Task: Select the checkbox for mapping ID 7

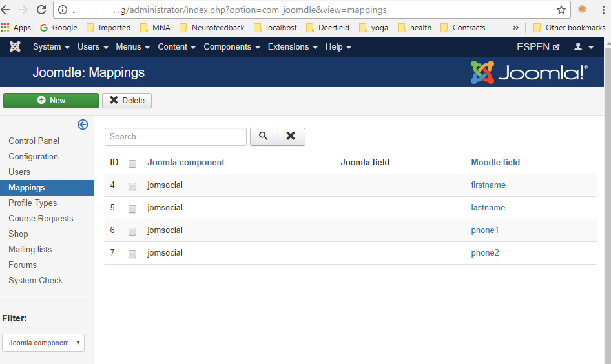Action: [x=132, y=254]
